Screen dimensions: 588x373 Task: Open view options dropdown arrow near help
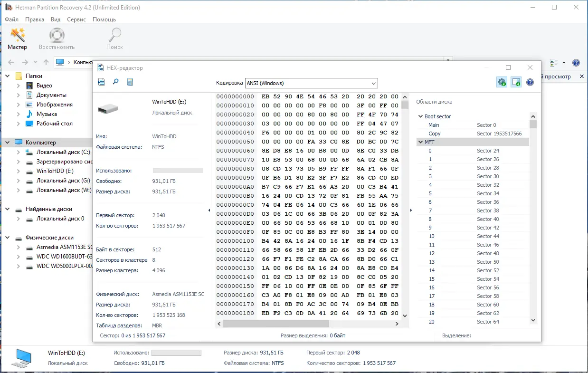pos(564,63)
